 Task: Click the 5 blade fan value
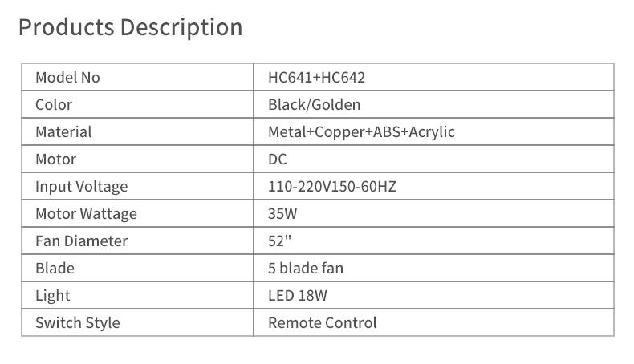pos(306,269)
